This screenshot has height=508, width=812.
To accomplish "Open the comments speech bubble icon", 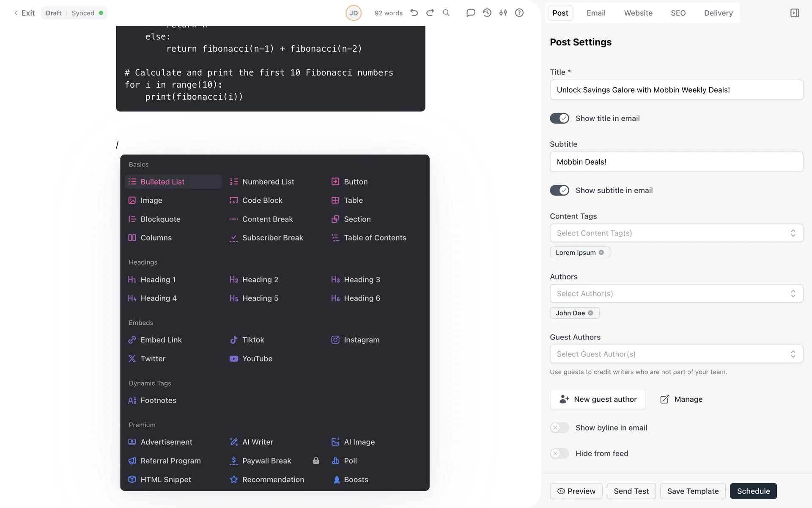I will coord(470,13).
